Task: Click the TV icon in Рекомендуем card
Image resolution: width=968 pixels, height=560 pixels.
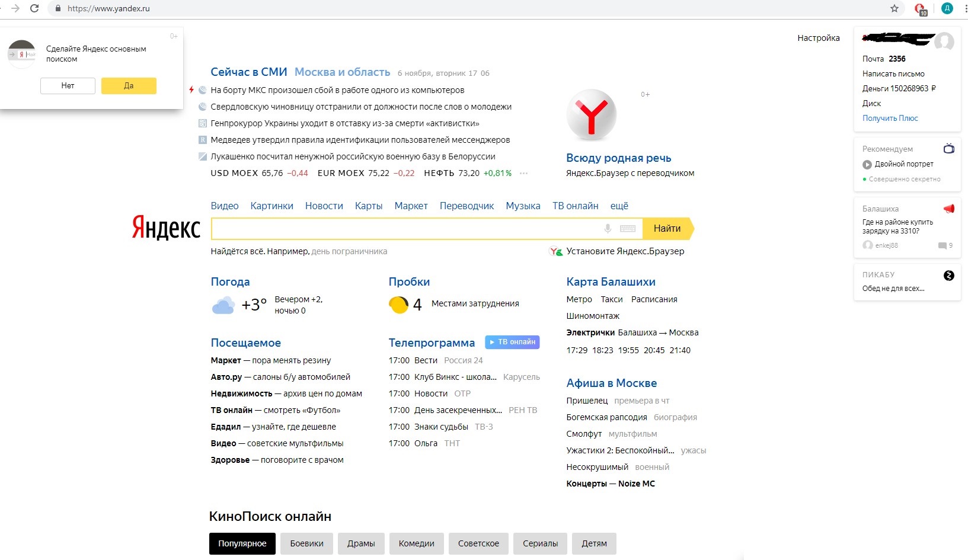Action: pos(949,149)
